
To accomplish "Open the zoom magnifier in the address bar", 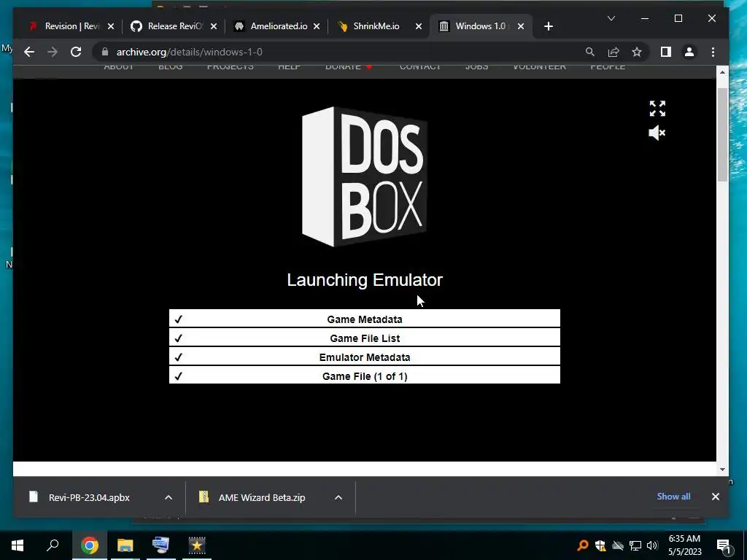I will point(589,52).
